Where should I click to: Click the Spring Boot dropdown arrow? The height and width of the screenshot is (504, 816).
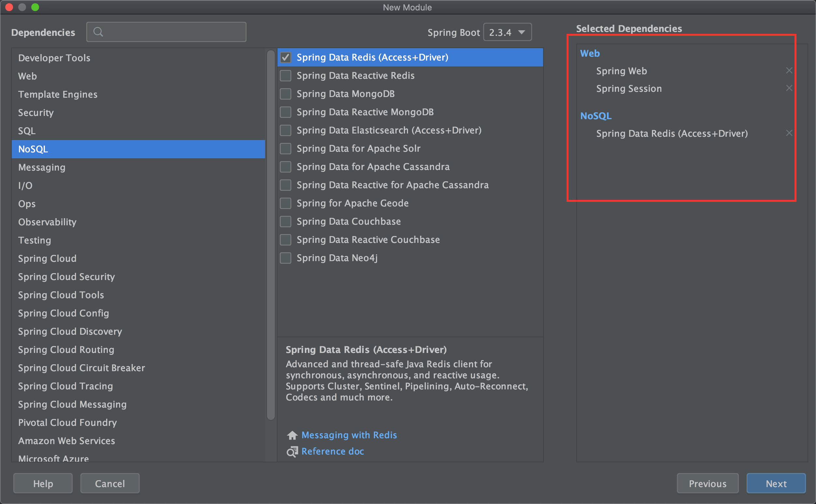[522, 32]
